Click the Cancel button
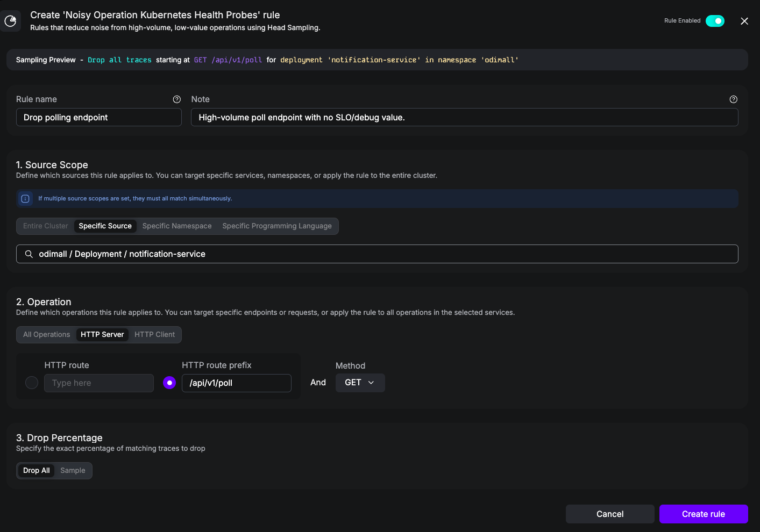Image resolution: width=760 pixels, height=532 pixels. pos(610,514)
